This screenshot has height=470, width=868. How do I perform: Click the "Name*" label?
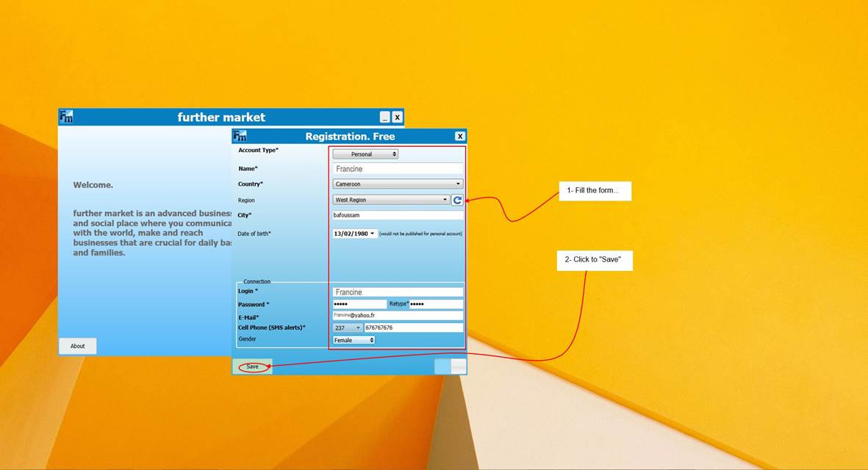248,169
